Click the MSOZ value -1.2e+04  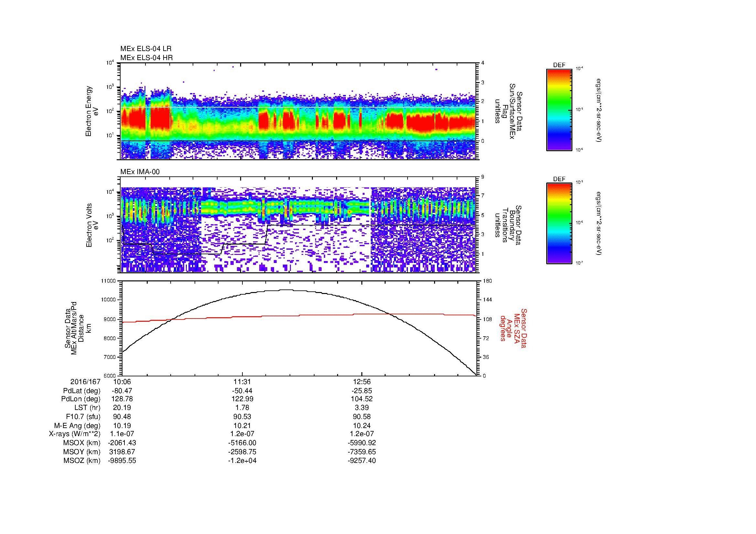242,461
